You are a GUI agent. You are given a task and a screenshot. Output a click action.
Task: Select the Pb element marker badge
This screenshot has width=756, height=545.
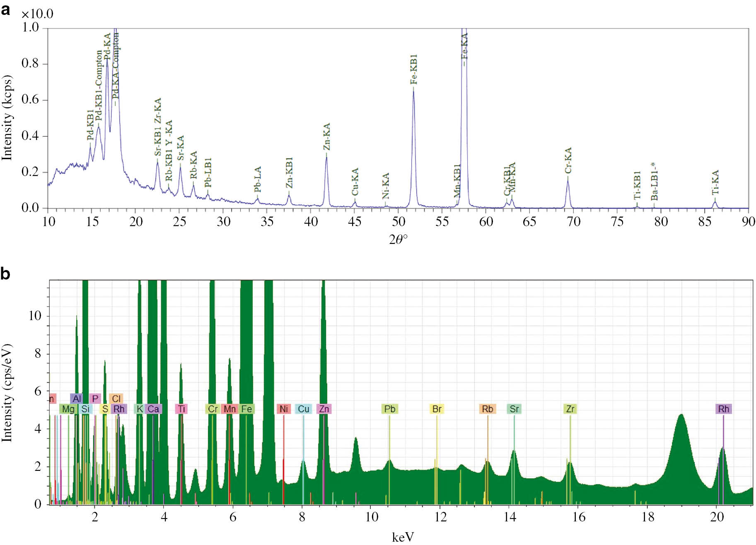click(389, 409)
